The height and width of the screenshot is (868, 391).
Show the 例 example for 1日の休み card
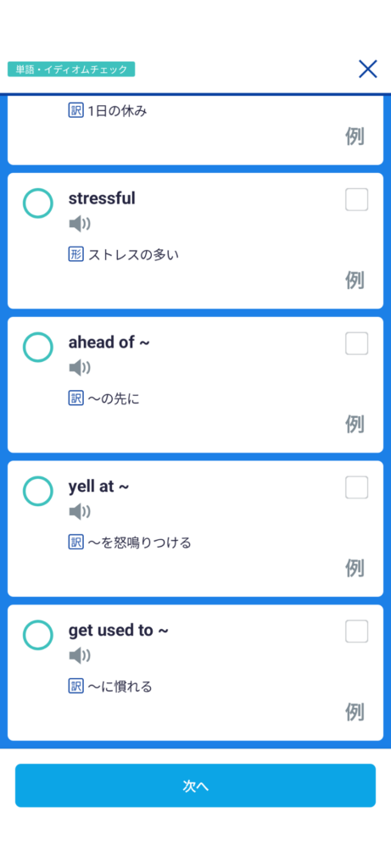(355, 136)
